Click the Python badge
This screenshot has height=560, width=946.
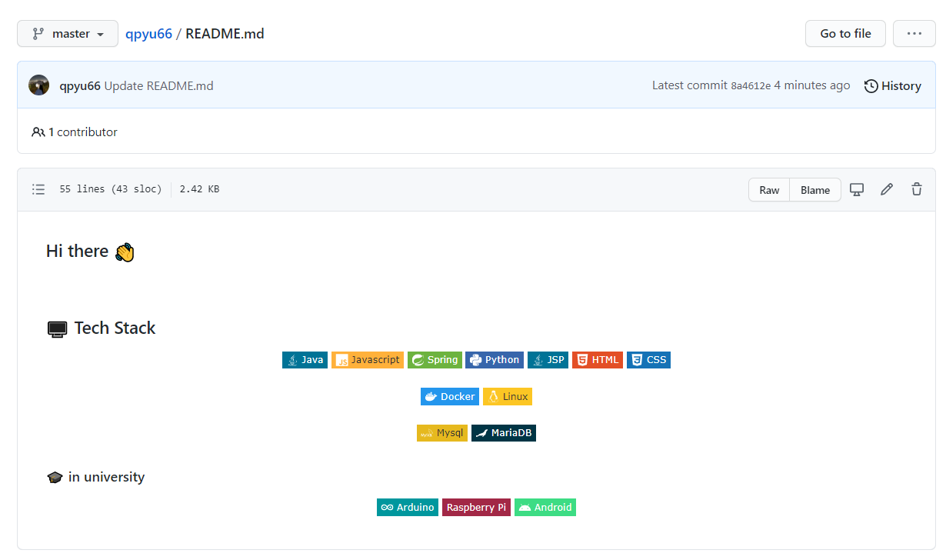(495, 360)
